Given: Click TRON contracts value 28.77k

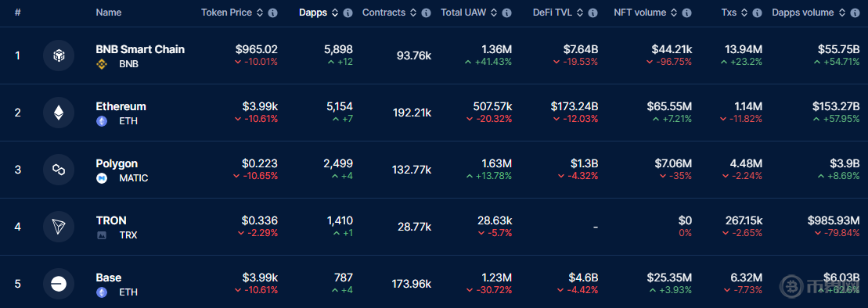Looking at the screenshot, I should coord(415,227).
